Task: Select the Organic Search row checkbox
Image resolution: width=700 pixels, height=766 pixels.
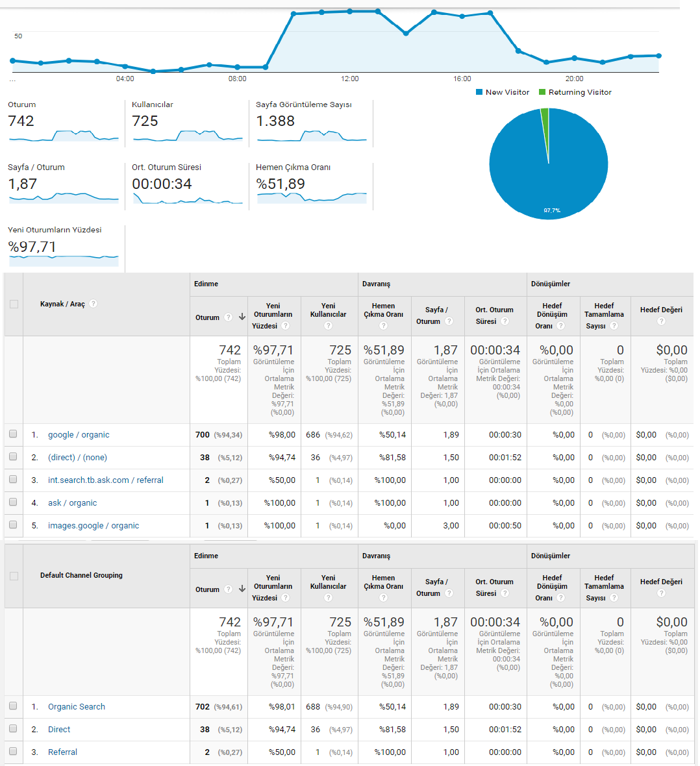Action: pos(13,706)
